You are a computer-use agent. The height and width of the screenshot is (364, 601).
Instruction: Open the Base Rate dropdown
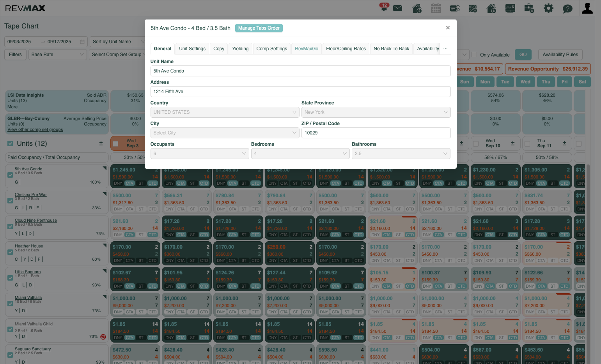coord(58,55)
